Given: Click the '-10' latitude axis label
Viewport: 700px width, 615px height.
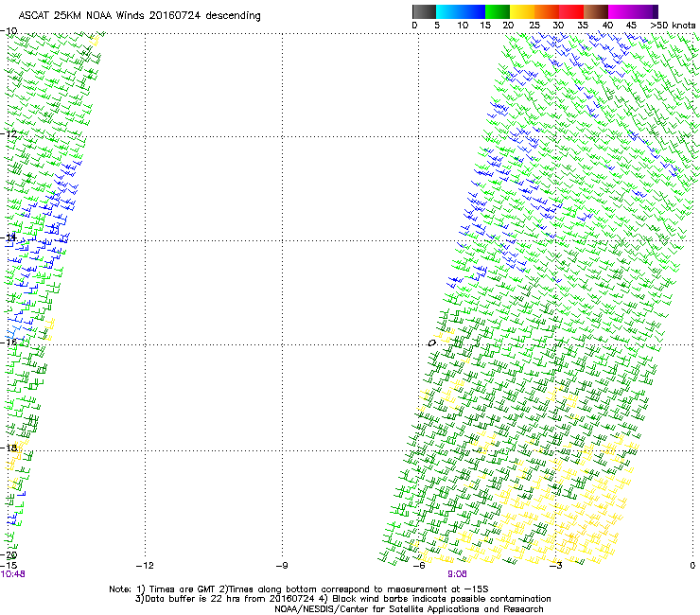Looking at the screenshot, I should coord(9,31).
